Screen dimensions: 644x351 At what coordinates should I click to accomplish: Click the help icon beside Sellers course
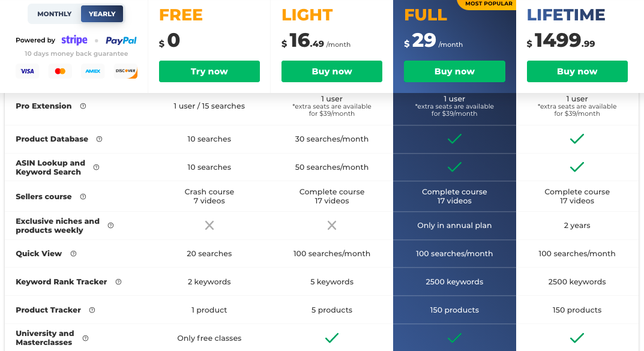tap(83, 197)
